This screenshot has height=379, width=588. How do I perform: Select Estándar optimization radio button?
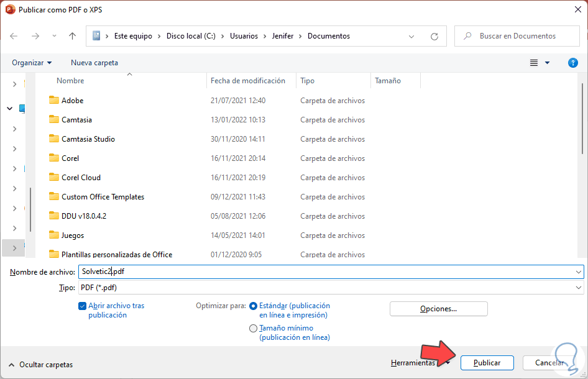pyautogui.click(x=253, y=306)
